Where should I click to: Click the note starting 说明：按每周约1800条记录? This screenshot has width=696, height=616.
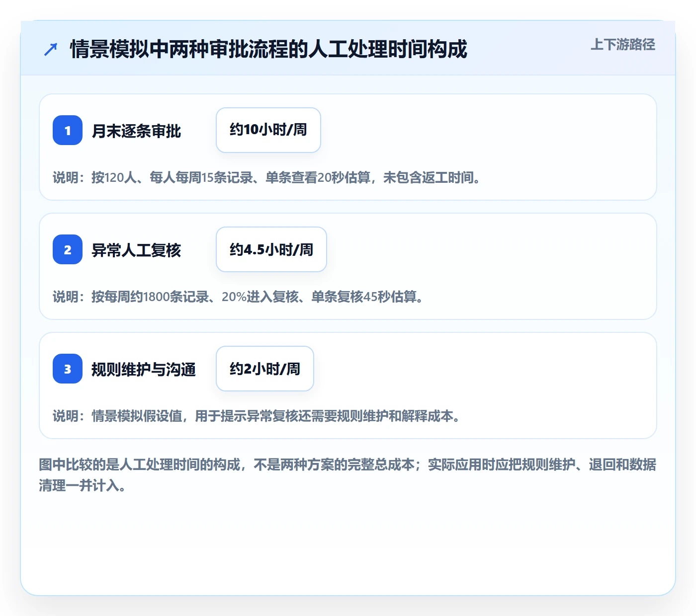pos(238,297)
